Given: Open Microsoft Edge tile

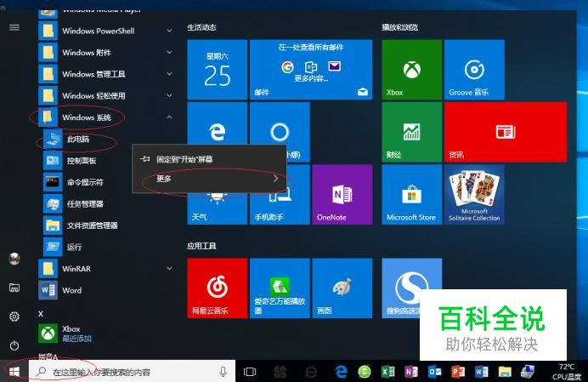Looking at the screenshot, I should [x=218, y=123].
